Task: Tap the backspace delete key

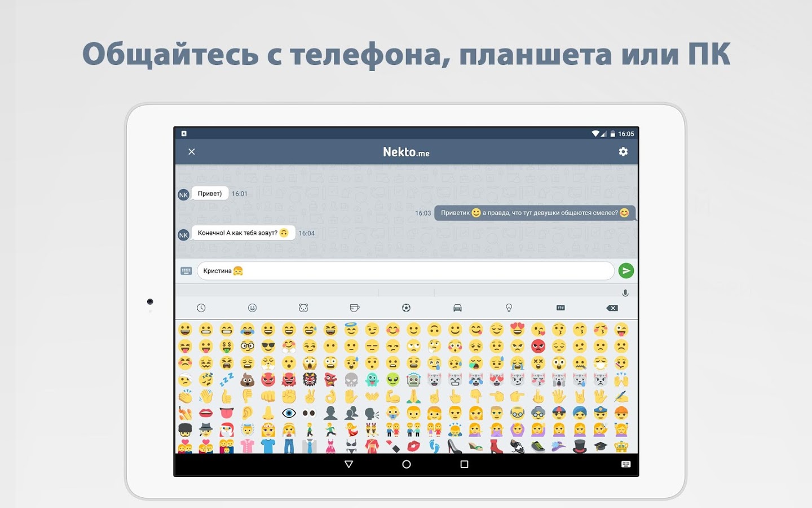Action: tap(612, 308)
